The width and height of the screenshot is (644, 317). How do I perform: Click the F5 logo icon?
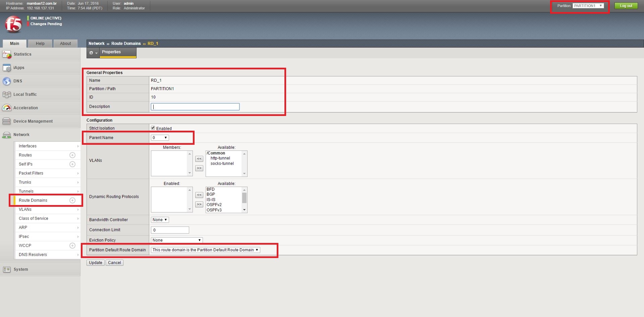coord(13,24)
